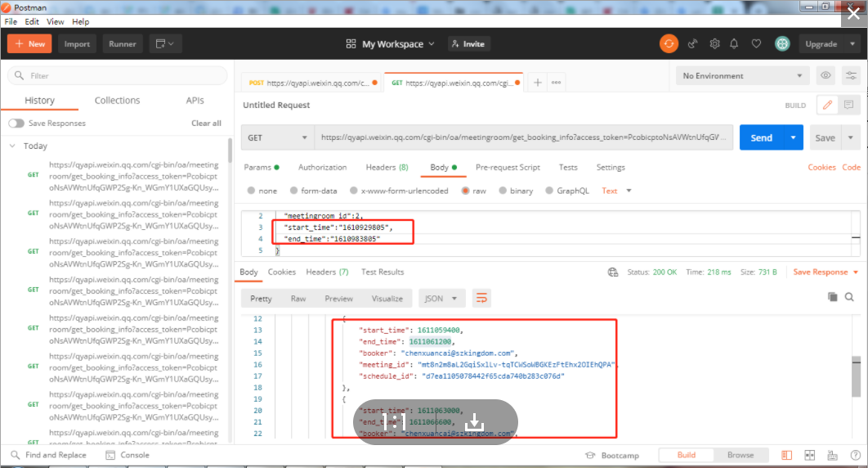Click the workspace grid icon
The image size is (868, 468).
(x=351, y=43)
